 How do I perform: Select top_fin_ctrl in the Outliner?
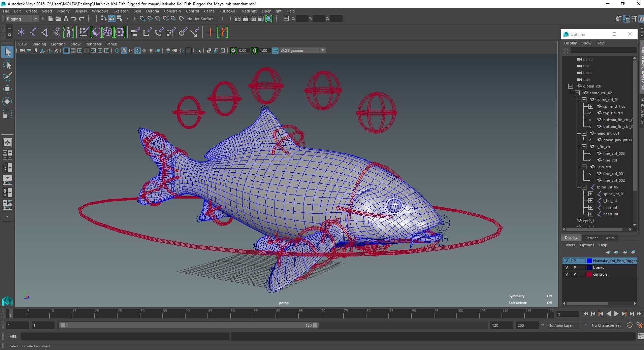pos(613,113)
